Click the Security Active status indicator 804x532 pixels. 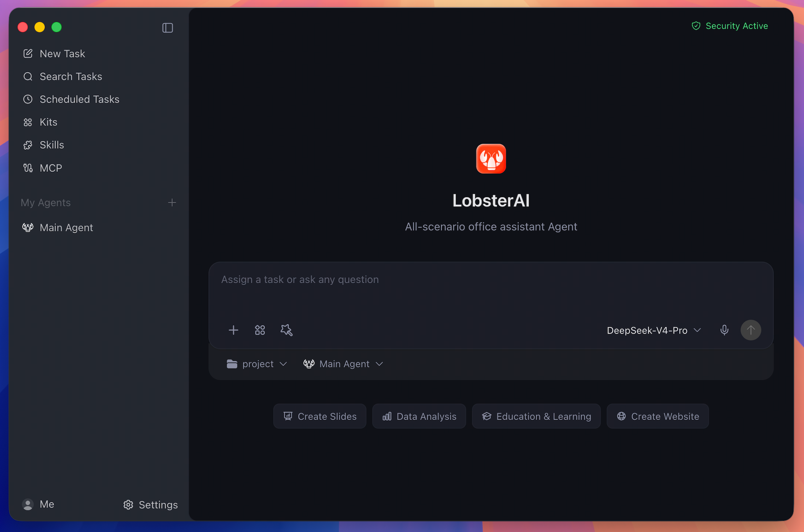click(x=730, y=26)
